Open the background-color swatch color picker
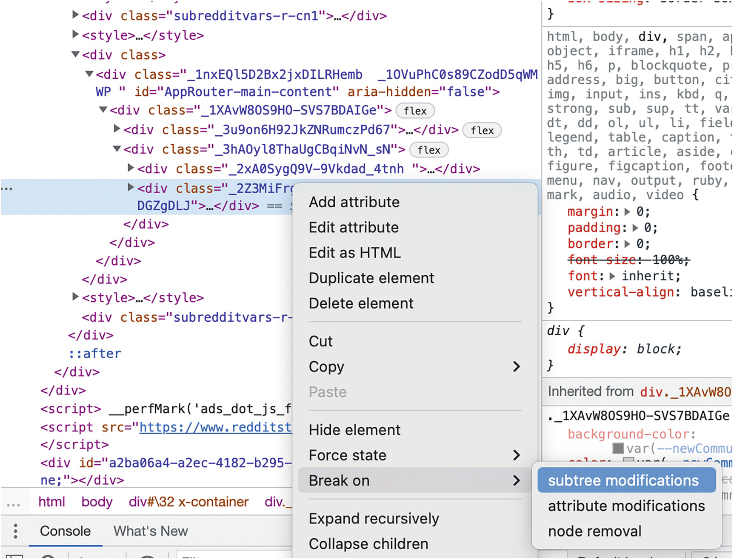Viewport: 734px width, 560px height. pyautogui.click(x=618, y=448)
